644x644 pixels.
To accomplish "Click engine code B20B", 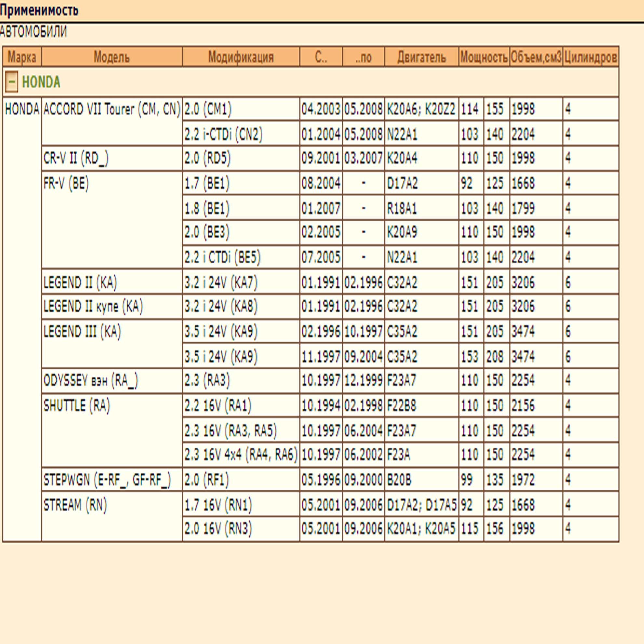I will [x=399, y=479].
